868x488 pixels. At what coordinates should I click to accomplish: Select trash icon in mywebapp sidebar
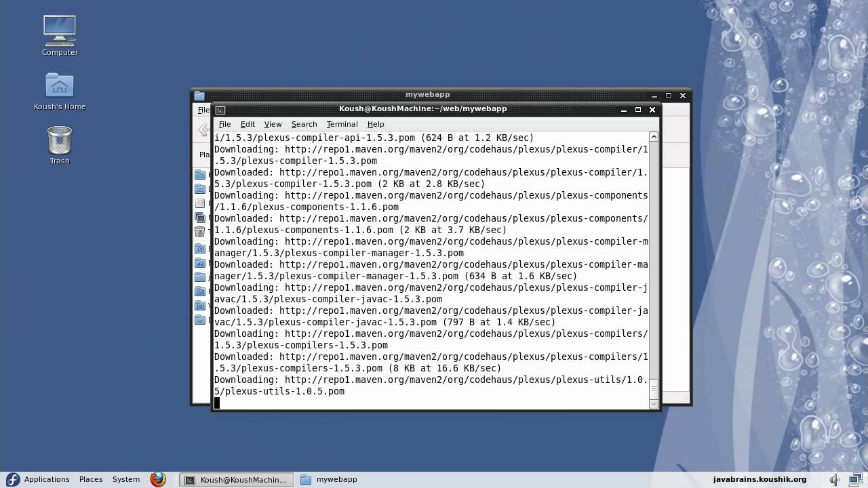(x=200, y=232)
